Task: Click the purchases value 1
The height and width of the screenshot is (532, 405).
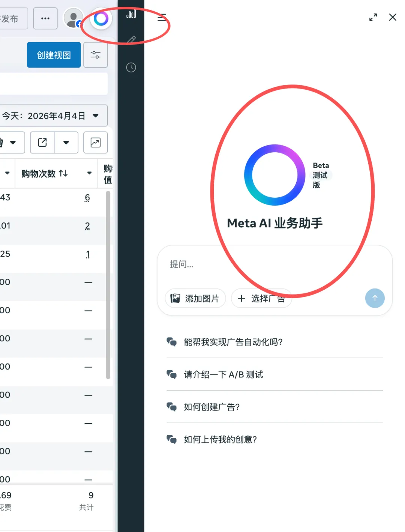Action: [88, 254]
